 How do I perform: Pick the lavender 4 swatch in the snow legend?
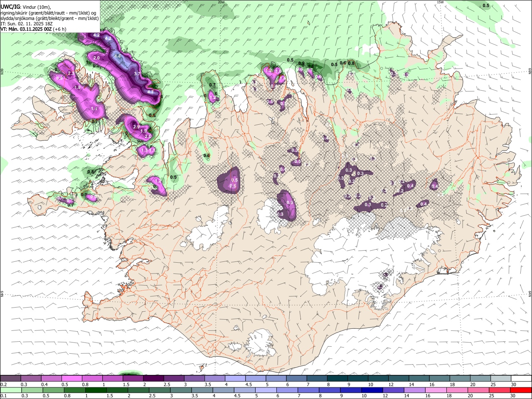click(x=235, y=379)
